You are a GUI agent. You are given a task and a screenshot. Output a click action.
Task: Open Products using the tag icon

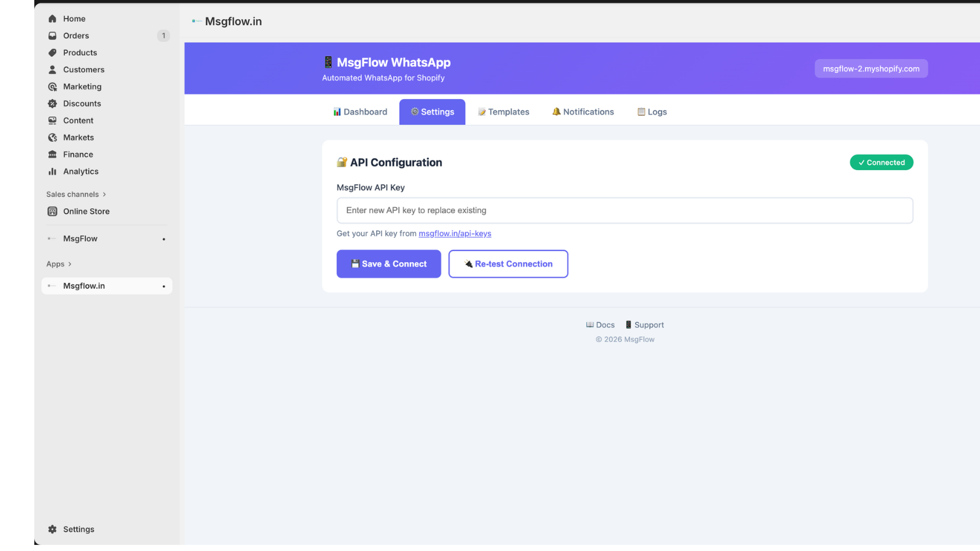coord(53,53)
